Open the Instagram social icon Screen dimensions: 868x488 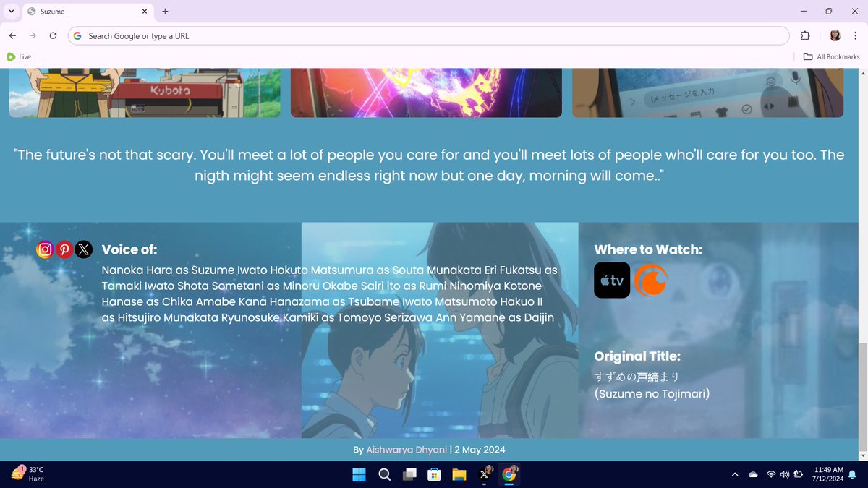pyautogui.click(x=45, y=249)
